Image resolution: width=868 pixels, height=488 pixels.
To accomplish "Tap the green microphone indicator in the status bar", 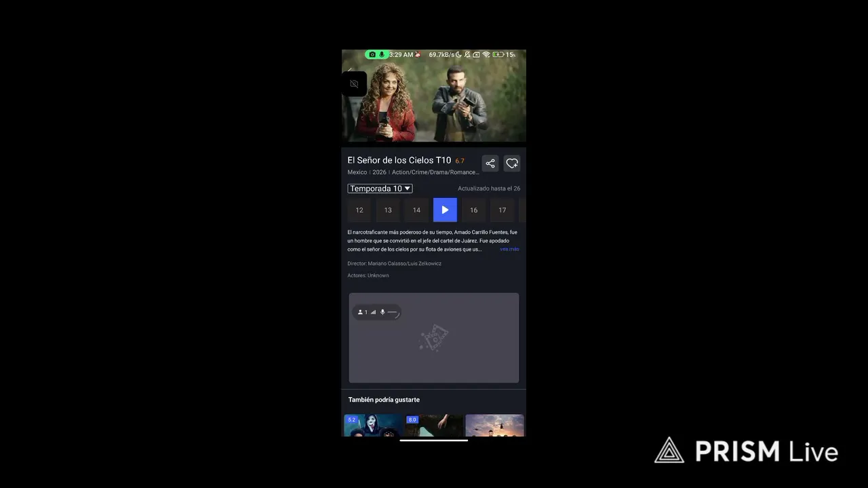I will pyautogui.click(x=382, y=54).
